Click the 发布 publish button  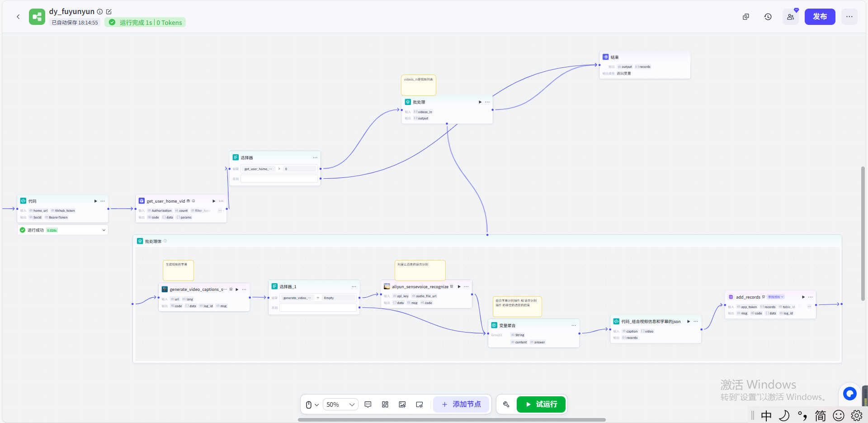[820, 17]
